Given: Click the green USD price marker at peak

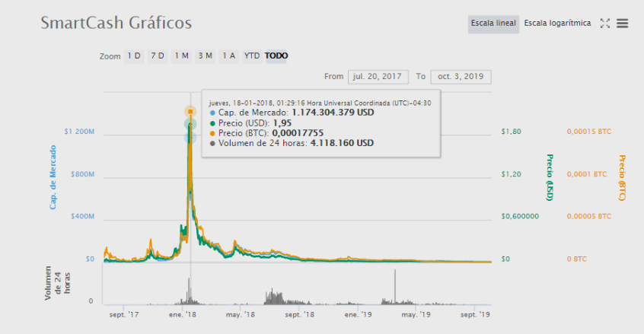Looking at the screenshot, I should click(x=190, y=124).
